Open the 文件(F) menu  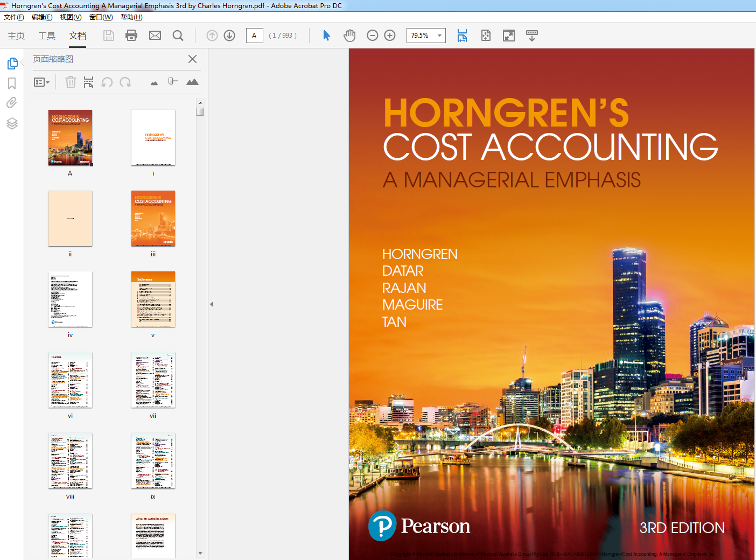click(x=14, y=17)
